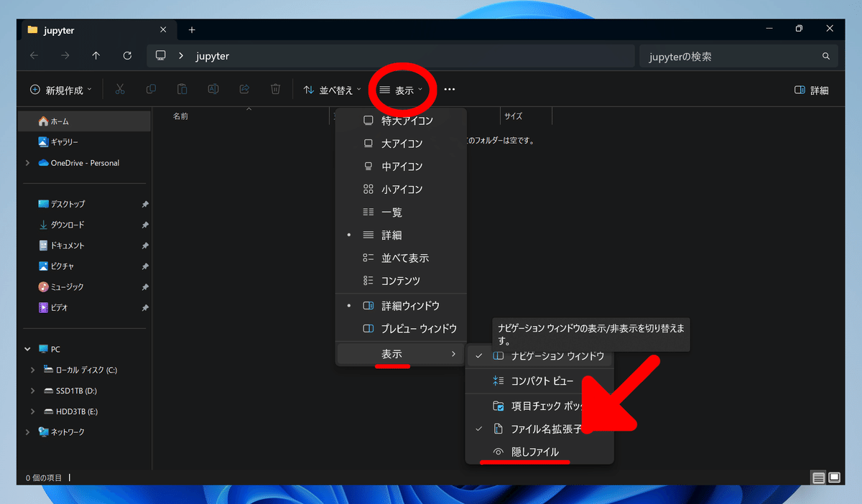This screenshot has width=862, height=504.
Task: Open 表示 dropdown in command bar
Action: point(401,90)
